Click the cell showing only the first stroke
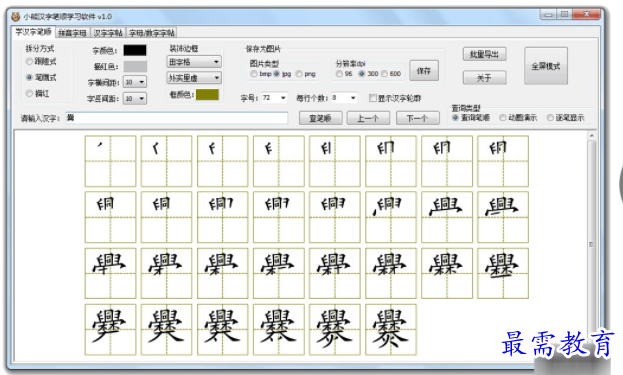 pos(110,161)
